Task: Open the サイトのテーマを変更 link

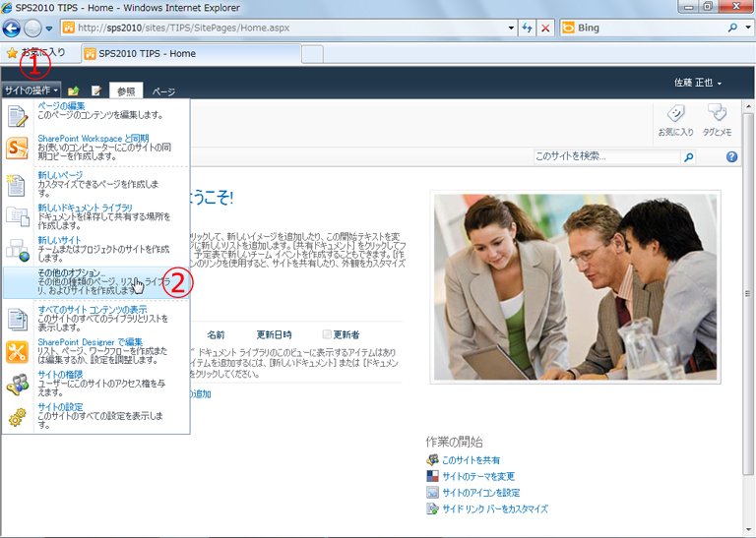Action: pos(478,476)
